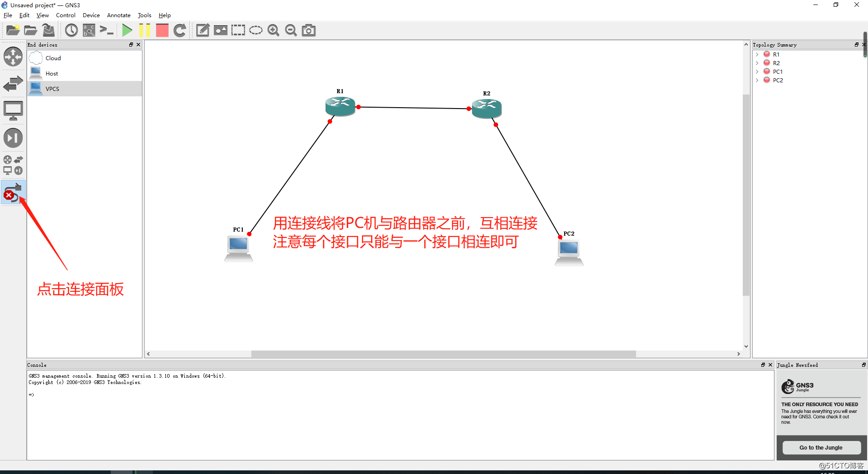The height and width of the screenshot is (474, 868).
Task: Browse all devices sidebar icon
Action: pos(13,165)
